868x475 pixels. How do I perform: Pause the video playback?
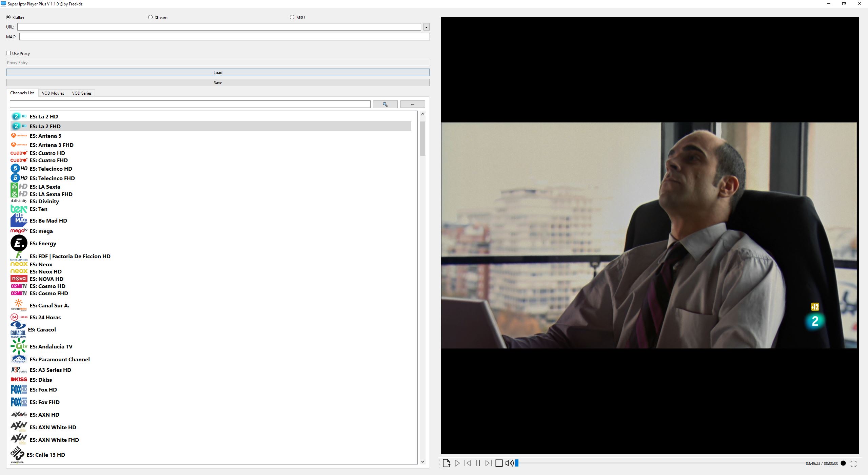click(478, 463)
